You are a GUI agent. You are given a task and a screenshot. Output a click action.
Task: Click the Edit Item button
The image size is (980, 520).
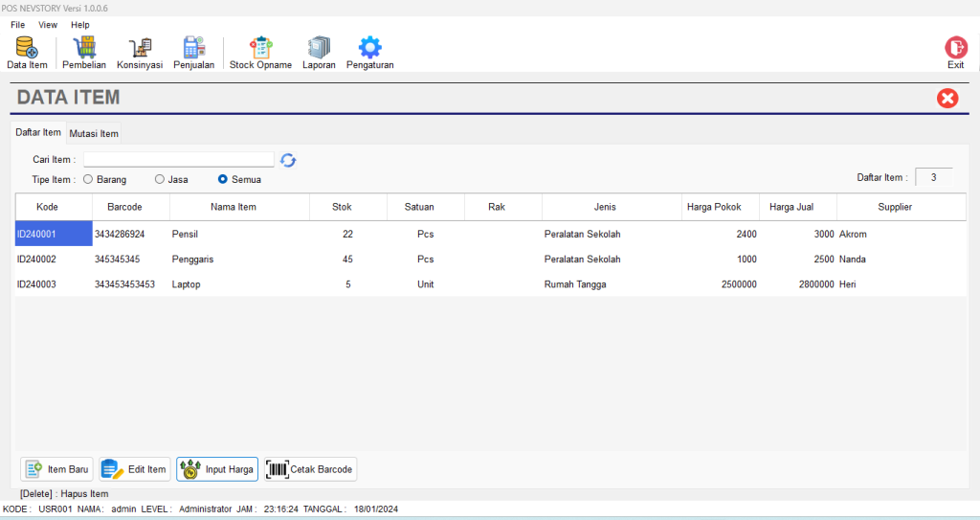(x=135, y=469)
